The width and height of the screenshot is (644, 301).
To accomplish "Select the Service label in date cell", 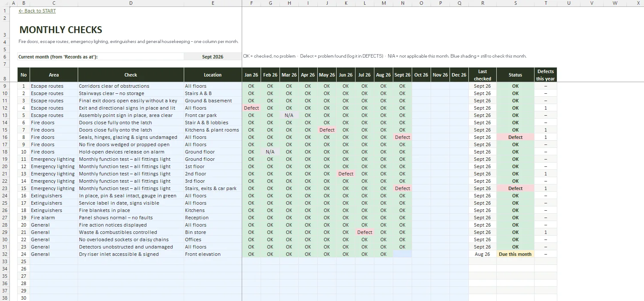I will [x=131, y=203].
